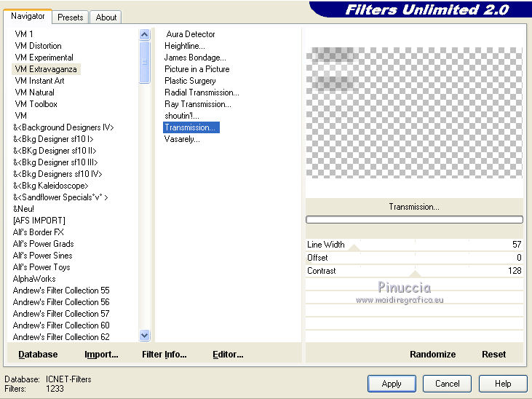Image resolution: width=532 pixels, height=399 pixels.
Task: Select Alf's Power Toys category
Action: [x=41, y=267]
